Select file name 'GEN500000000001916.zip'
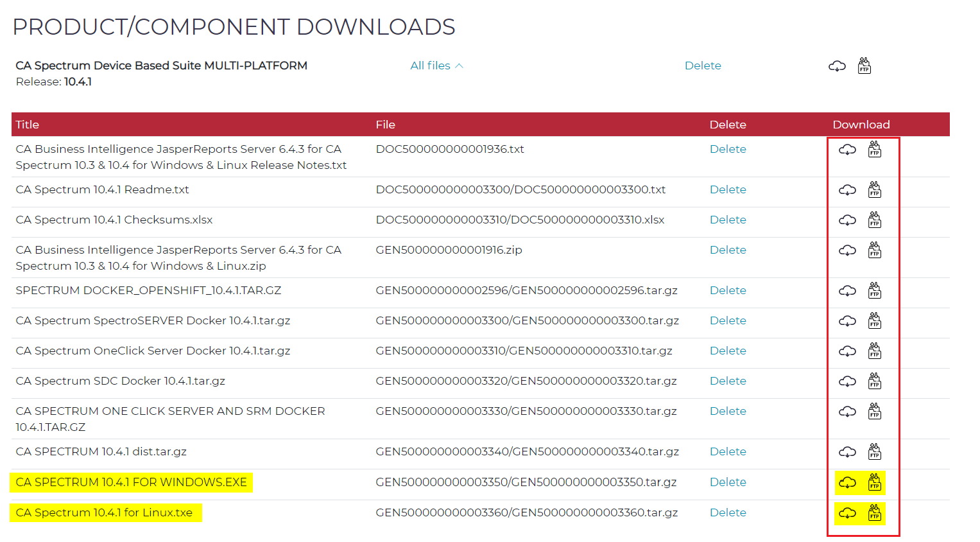Screen dimensions: 980x542 tap(449, 250)
